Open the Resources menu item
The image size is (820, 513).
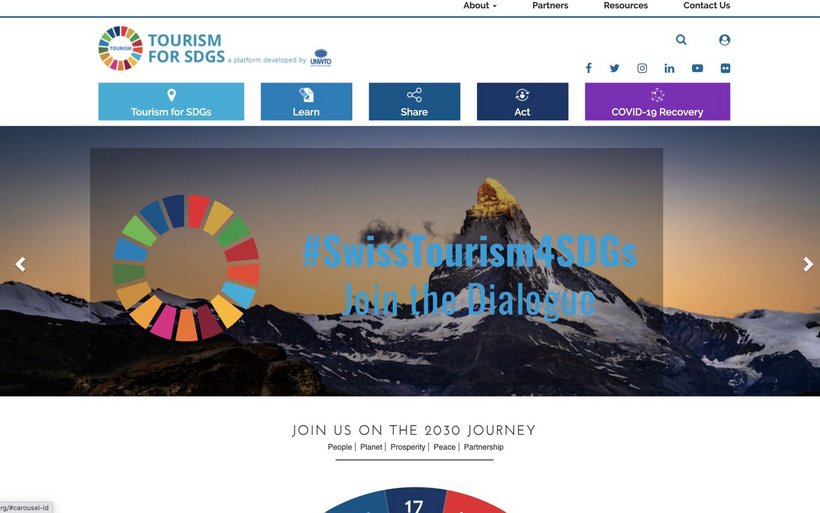625,5
